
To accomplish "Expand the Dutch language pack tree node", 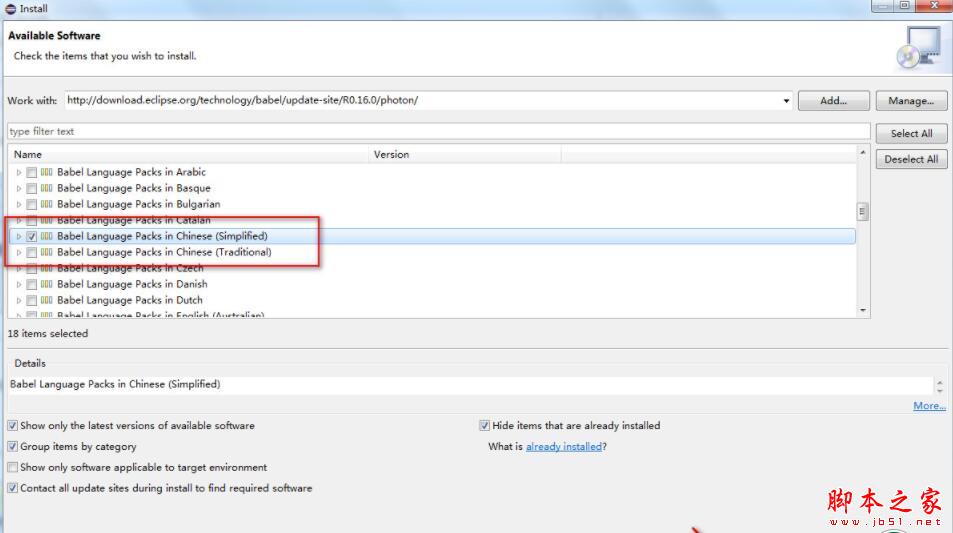I will tap(19, 300).
